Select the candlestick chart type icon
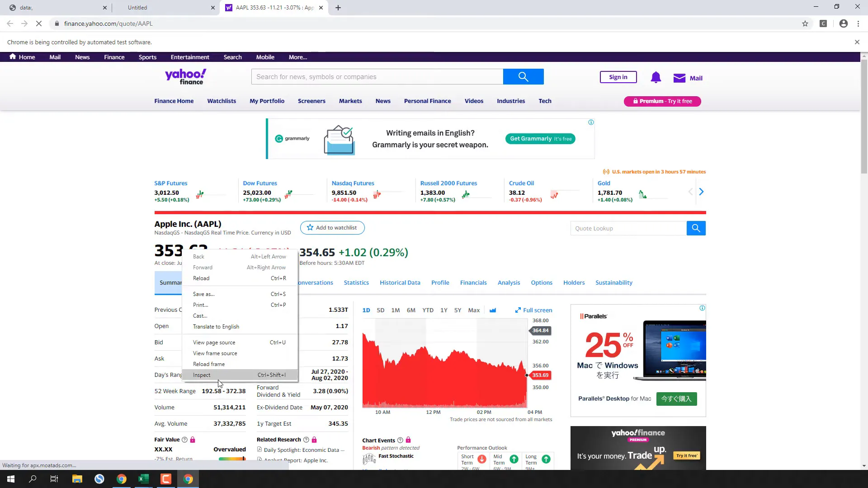 (493, 310)
